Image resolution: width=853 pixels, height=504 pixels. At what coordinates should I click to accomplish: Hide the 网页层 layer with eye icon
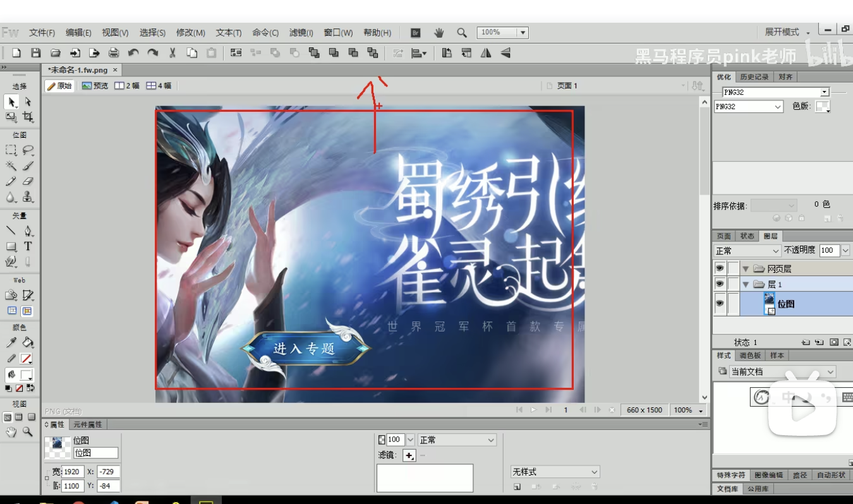click(720, 268)
